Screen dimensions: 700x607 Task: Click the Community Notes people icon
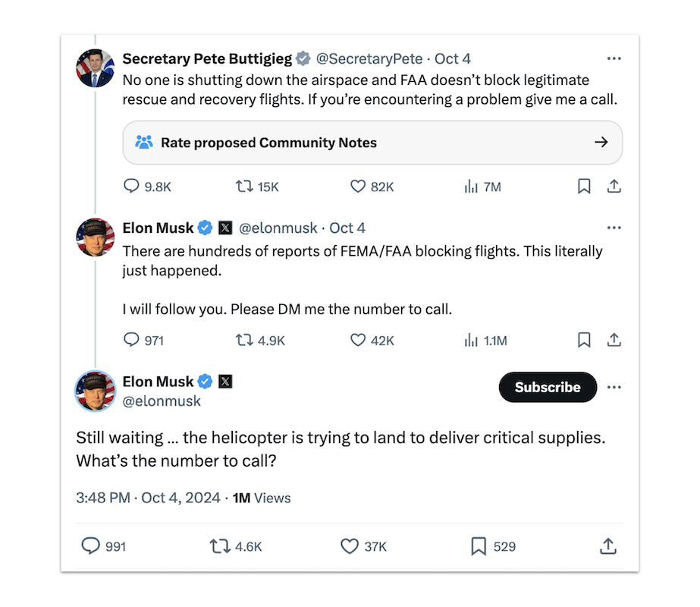pyautogui.click(x=143, y=142)
